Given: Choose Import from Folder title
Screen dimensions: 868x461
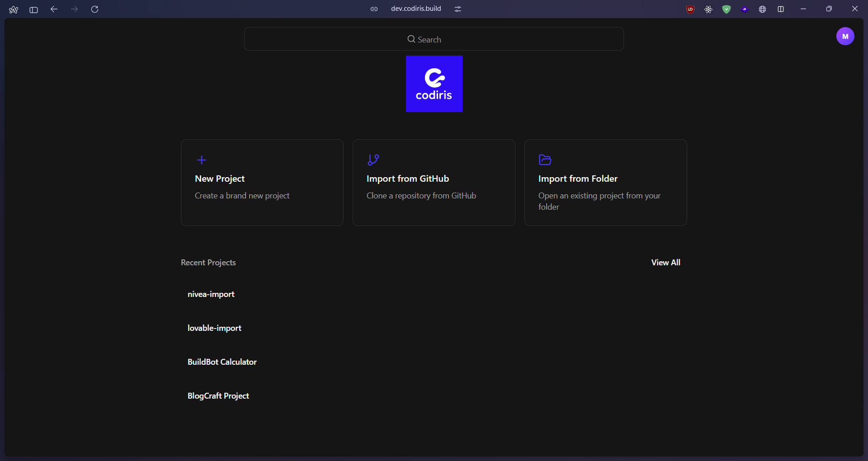Looking at the screenshot, I should click(578, 179).
